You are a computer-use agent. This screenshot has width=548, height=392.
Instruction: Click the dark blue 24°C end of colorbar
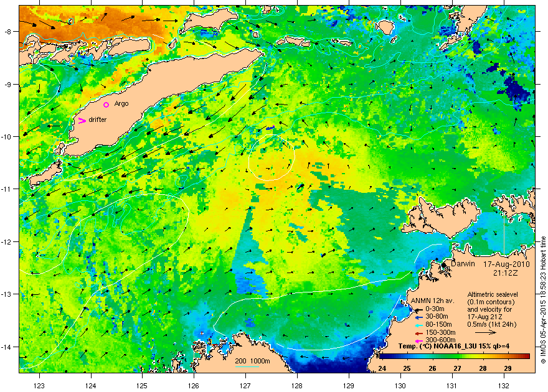(x=384, y=357)
